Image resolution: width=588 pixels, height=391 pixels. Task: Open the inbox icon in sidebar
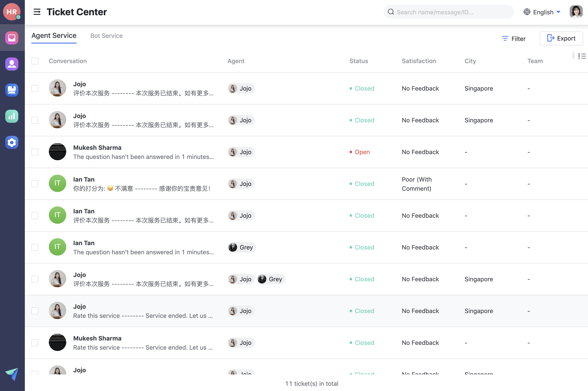coord(12,38)
